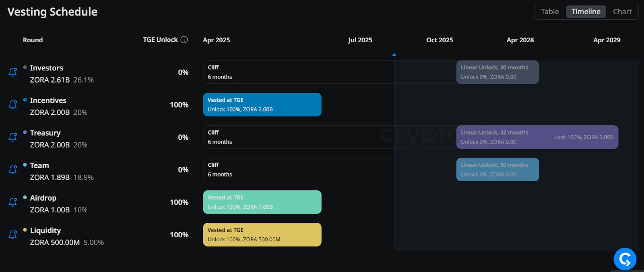Image resolution: width=644 pixels, height=272 pixels.
Task: Click the Incentives 100% TGE unlock value
Action: 179,105
